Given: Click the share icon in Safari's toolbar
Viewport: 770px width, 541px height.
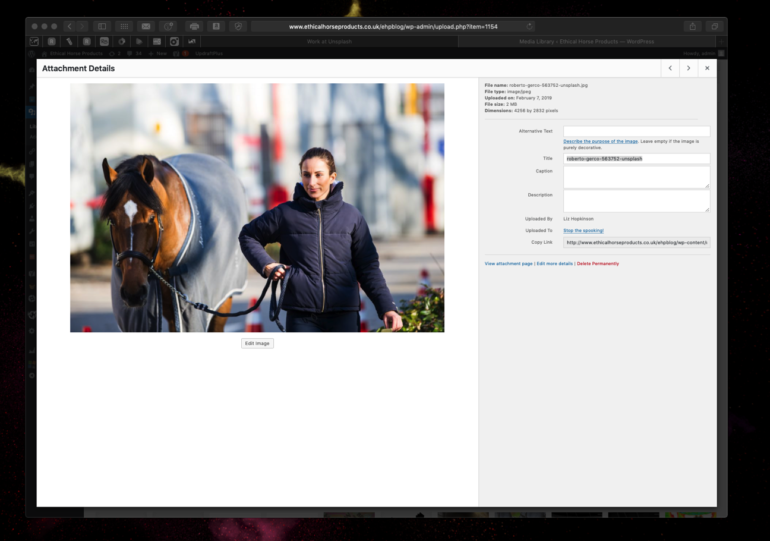Looking at the screenshot, I should click(692, 26).
